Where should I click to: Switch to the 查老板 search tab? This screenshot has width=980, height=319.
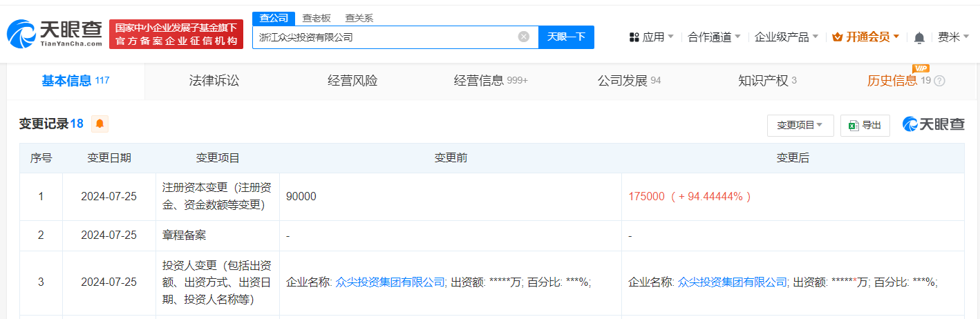click(317, 18)
